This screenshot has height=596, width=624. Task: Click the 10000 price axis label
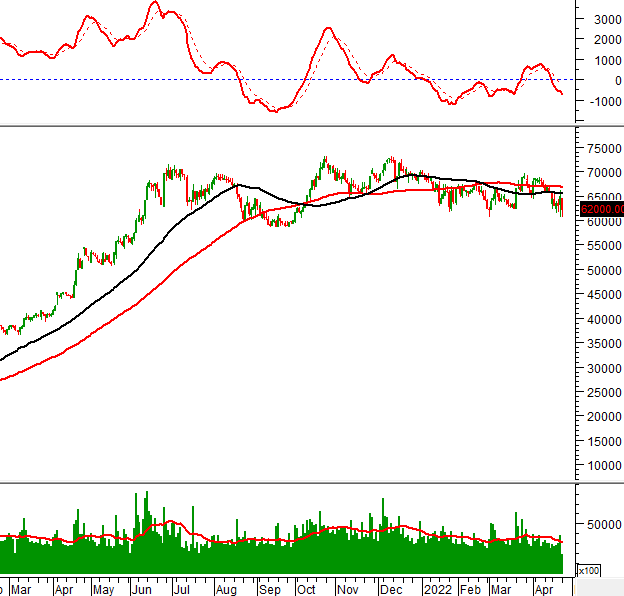(601, 466)
